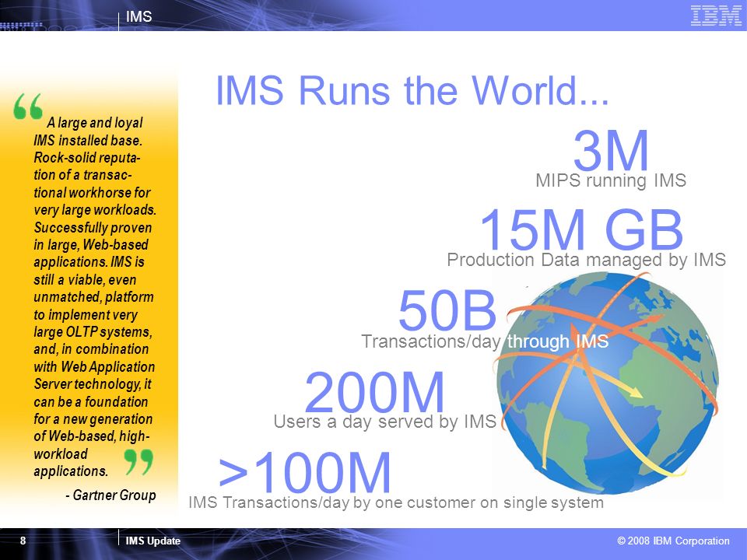Click the quote line 'large OLTP systems,'
This screenshot has height=560, width=747.
[x=93, y=331]
